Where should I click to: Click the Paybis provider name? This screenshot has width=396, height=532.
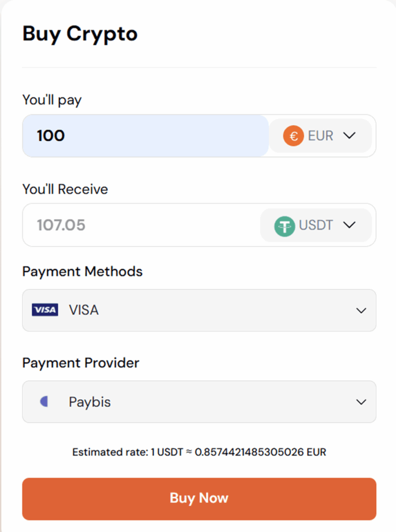[90, 402]
